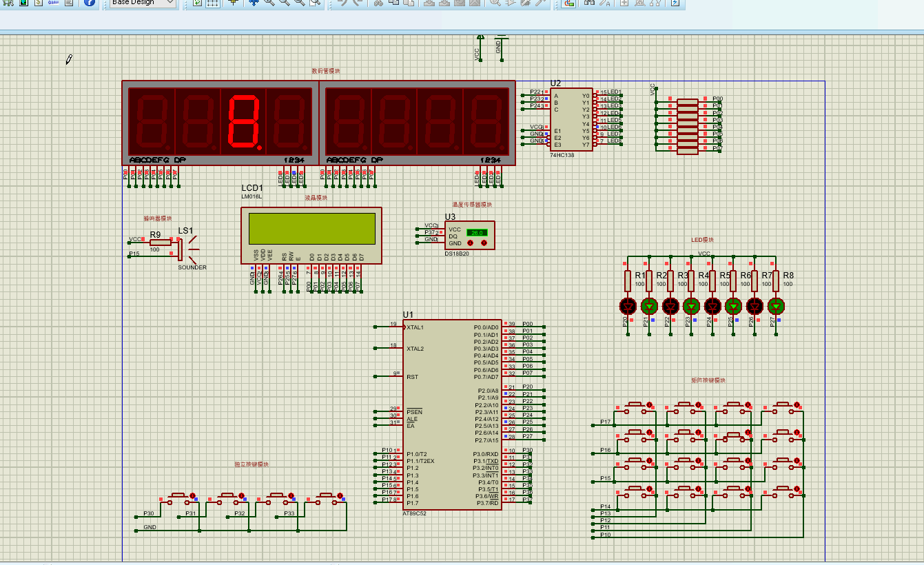
Task: Toggle latch dot of first key on row P17
Action: tap(650, 405)
